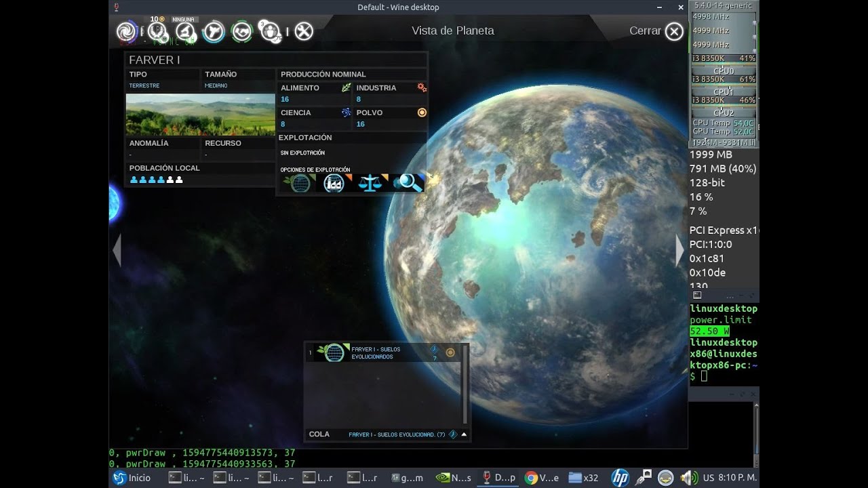
Task: Close the planet view with Cerrar
Action: 656,31
